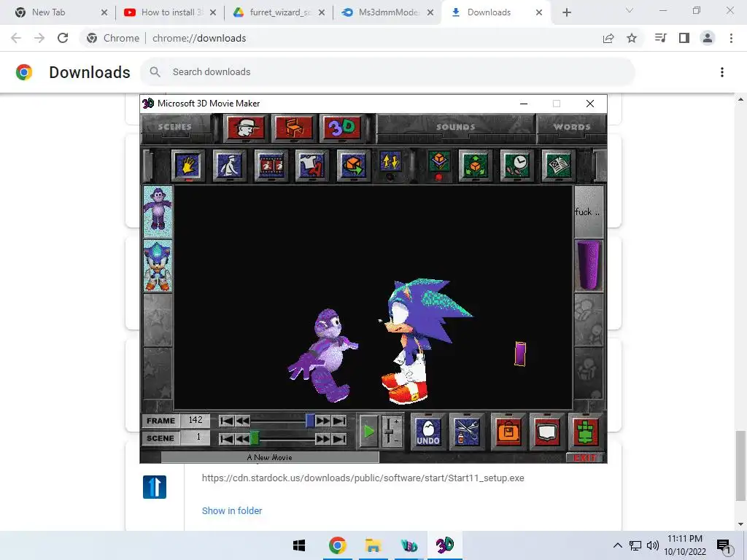Click the Map screen icon
The height and width of the screenshot is (560, 747).
(x=547, y=432)
